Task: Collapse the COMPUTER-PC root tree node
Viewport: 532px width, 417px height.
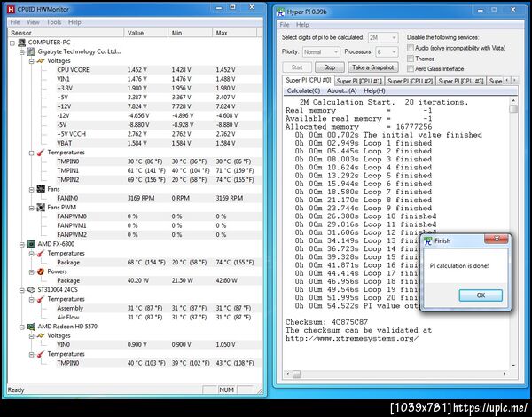Action: click(12, 43)
